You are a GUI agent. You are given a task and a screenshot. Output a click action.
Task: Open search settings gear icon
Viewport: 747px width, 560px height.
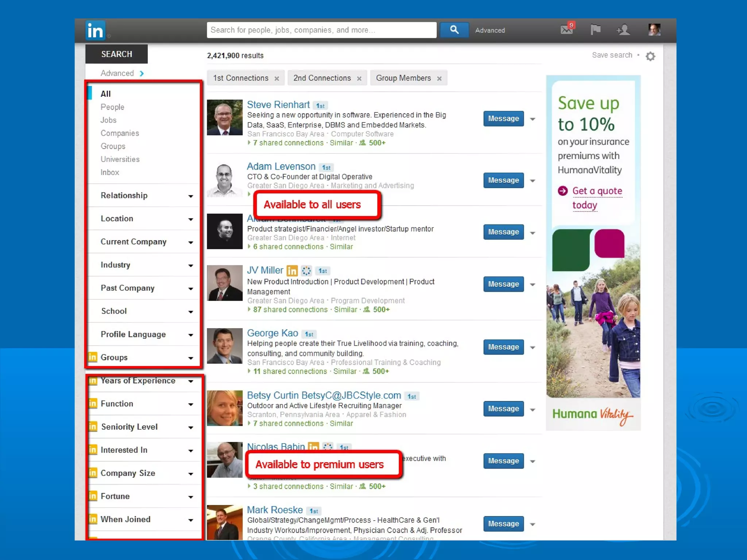pos(650,56)
